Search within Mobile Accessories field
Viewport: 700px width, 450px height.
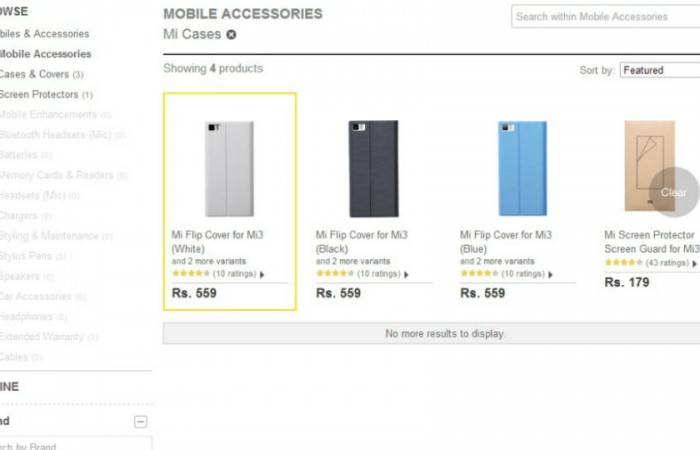point(604,17)
